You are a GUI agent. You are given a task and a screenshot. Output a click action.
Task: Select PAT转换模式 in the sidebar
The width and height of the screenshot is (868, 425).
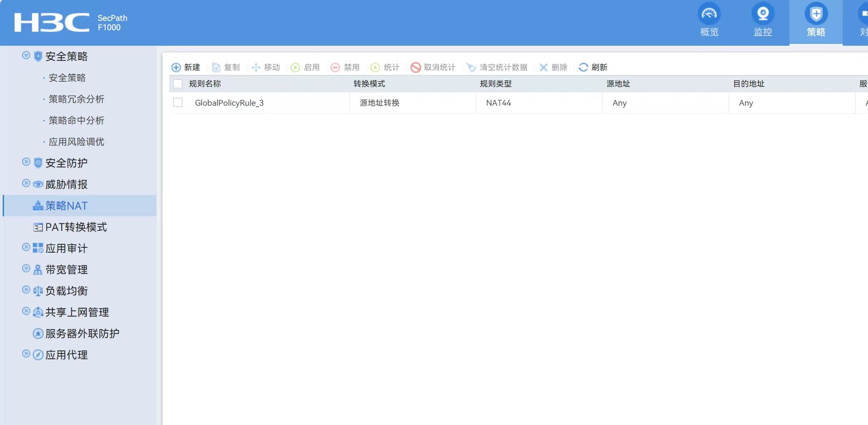76,227
